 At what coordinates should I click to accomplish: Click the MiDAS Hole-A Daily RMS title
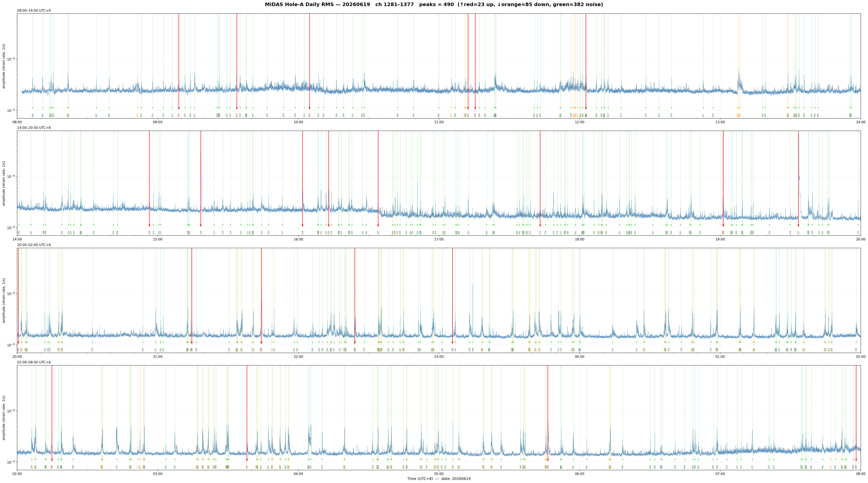click(434, 4)
